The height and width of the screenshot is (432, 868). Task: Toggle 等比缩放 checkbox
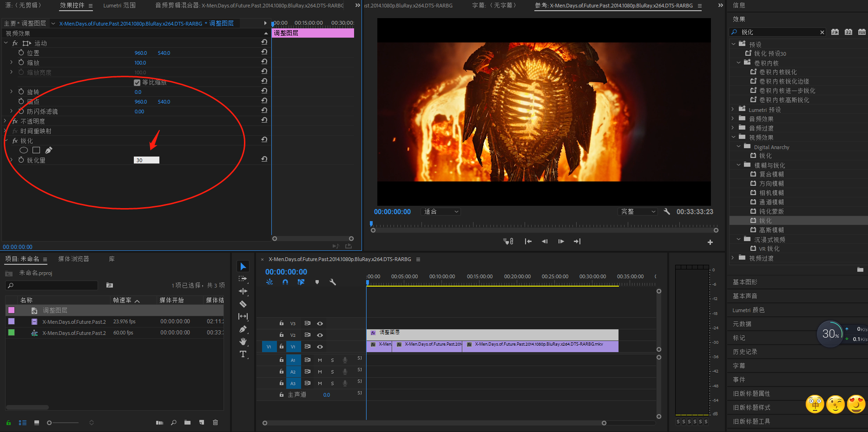click(x=137, y=82)
